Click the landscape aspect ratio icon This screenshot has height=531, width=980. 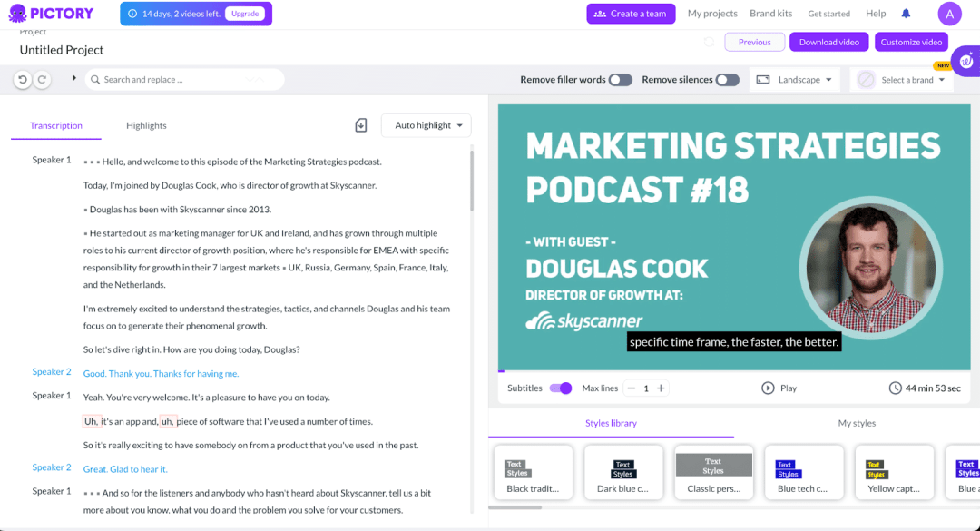point(763,80)
